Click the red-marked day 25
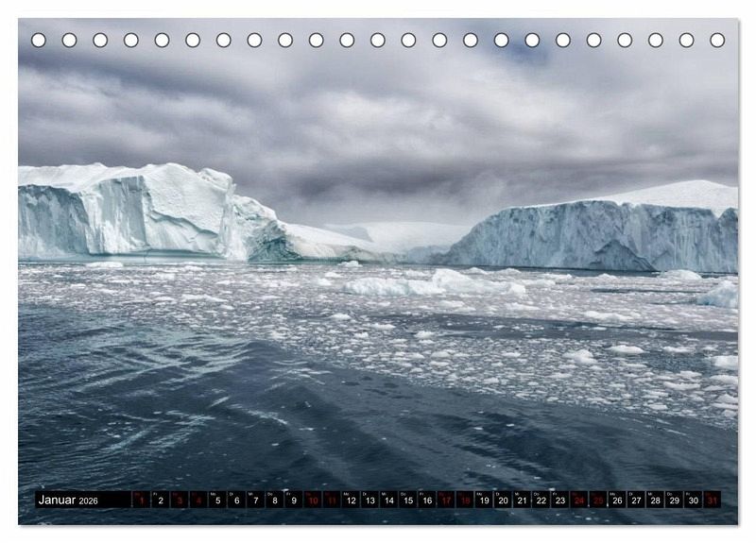The width and height of the screenshot is (756, 543). click(598, 501)
